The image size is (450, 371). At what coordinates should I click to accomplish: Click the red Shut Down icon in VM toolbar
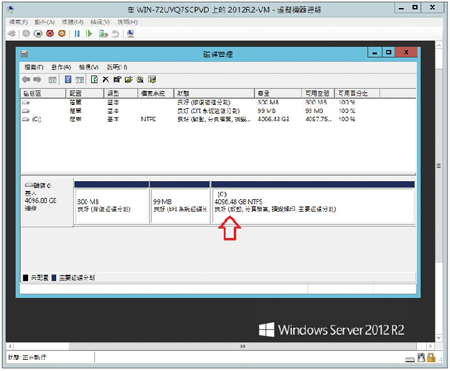[50, 33]
